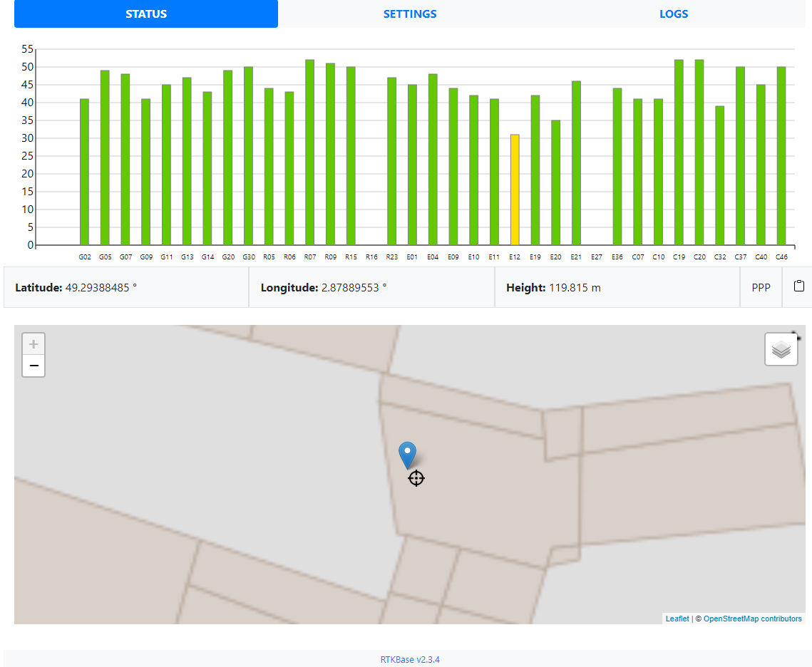
Task: Select the Height value 119.815 m
Action: [x=575, y=288]
